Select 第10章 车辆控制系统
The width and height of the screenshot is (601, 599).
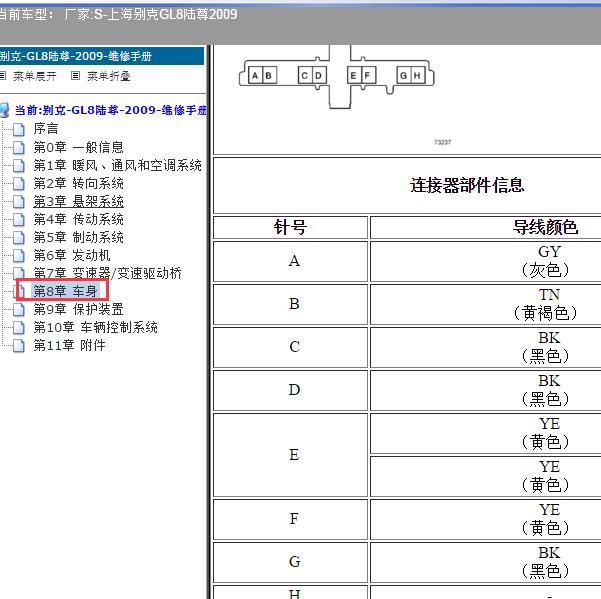[95, 328]
